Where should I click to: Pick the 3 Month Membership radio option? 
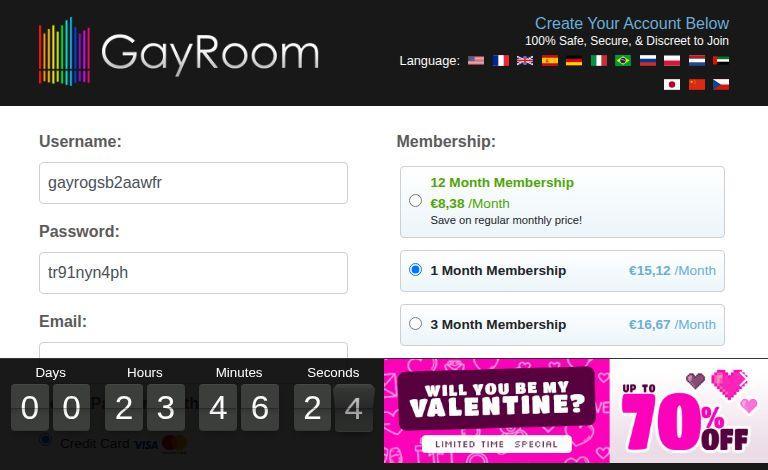pyautogui.click(x=416, y=324)
